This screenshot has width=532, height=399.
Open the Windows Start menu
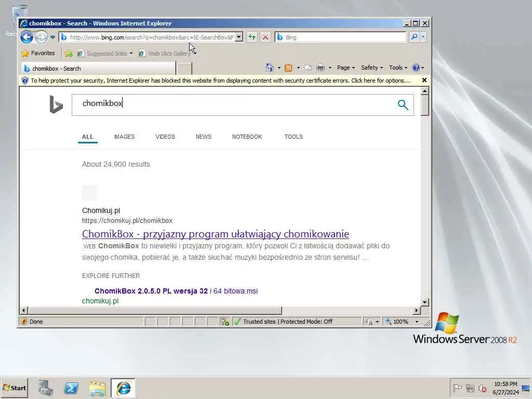tap(14, 388)
